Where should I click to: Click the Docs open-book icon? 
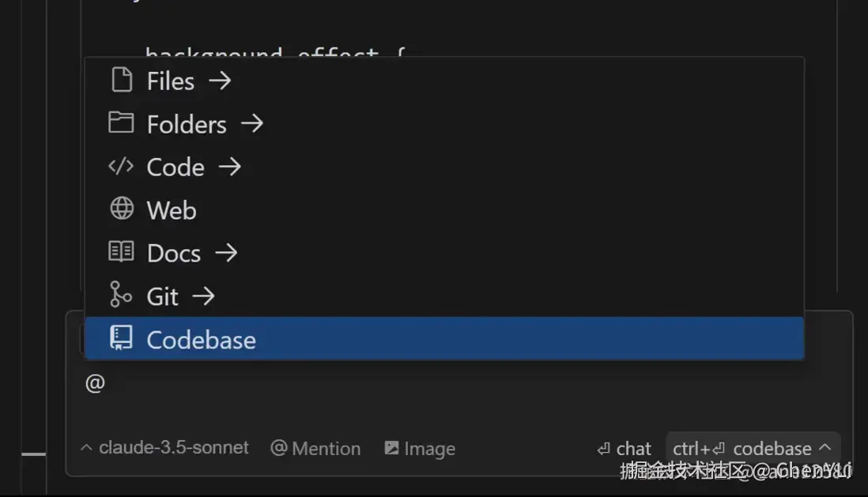pos(121,252)
